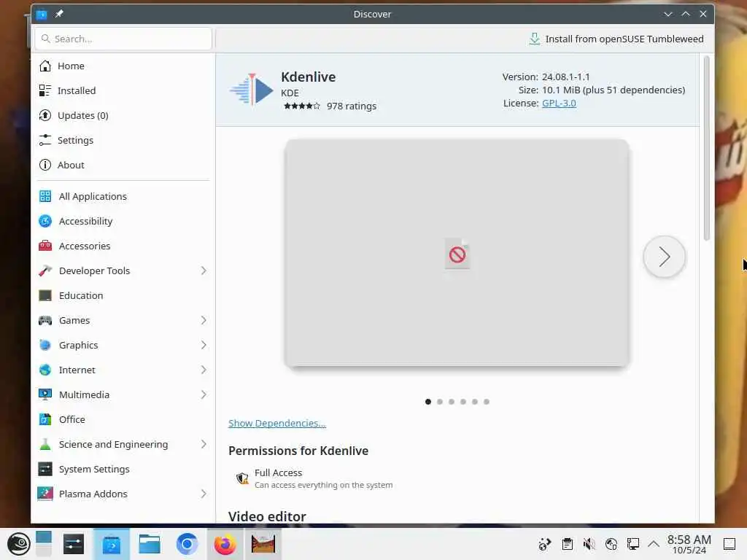Open the About info icon
747x560 pixels.
[45, 165]
